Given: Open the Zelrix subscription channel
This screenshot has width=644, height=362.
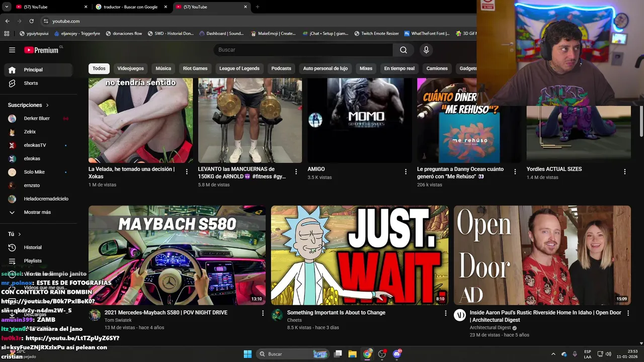Looking at the screenshot, I should [x=38, y=132].
